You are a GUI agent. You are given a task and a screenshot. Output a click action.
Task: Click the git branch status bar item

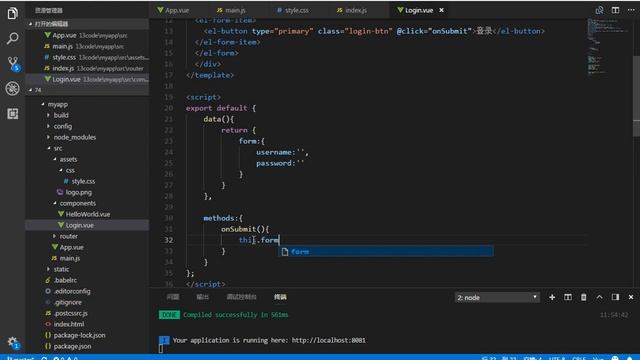pyautogui.click(x=20, y=358)
